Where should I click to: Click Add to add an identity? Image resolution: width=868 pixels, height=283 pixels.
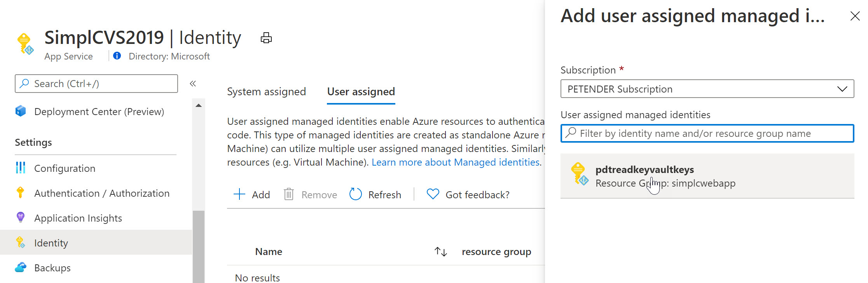click(252, 194)
